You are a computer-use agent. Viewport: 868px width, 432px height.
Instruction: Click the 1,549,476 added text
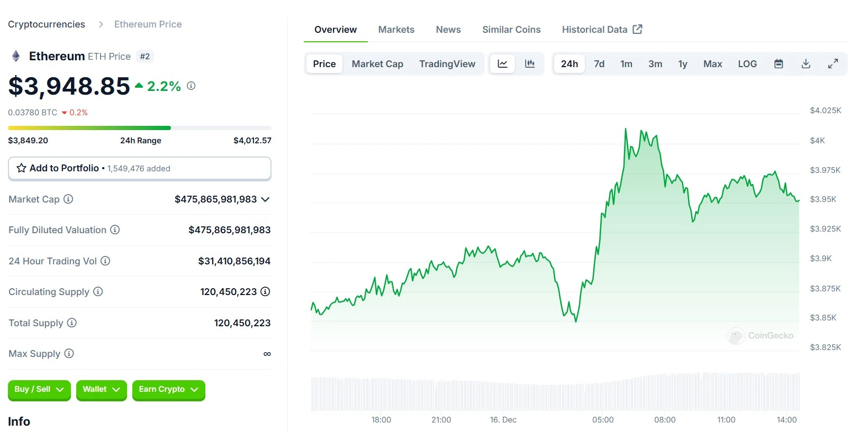139,169
